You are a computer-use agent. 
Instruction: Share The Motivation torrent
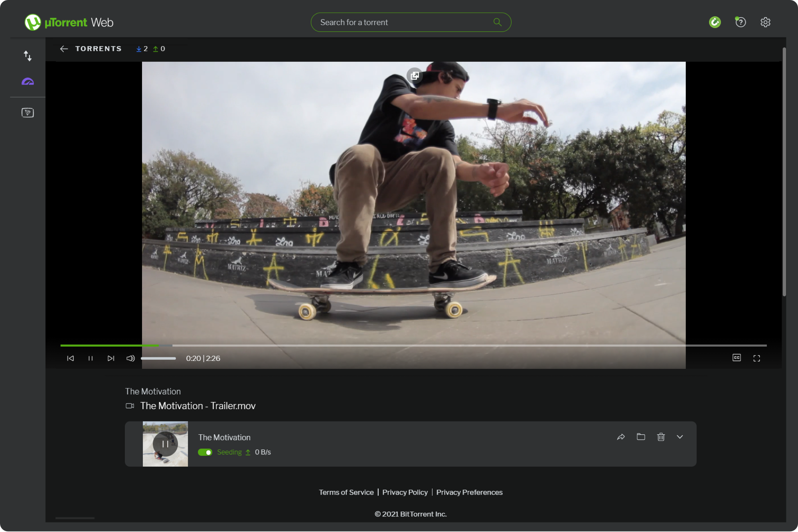tap(621, 437)
